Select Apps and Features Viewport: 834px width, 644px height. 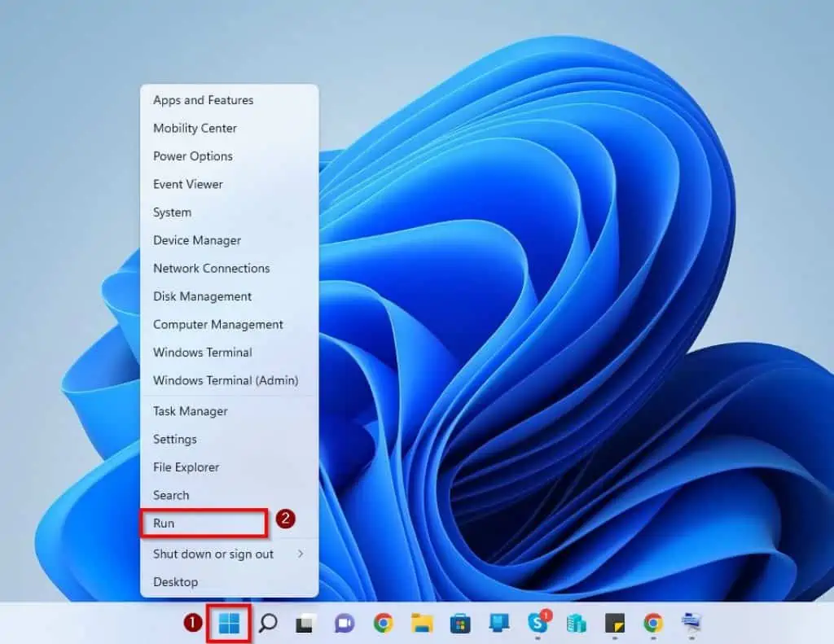pos(203,100)
